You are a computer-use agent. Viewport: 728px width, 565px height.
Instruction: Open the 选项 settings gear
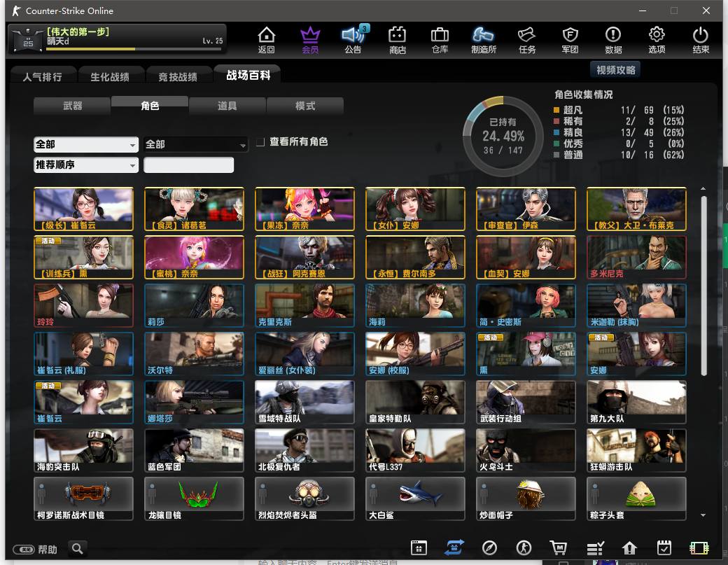[657, 39]
